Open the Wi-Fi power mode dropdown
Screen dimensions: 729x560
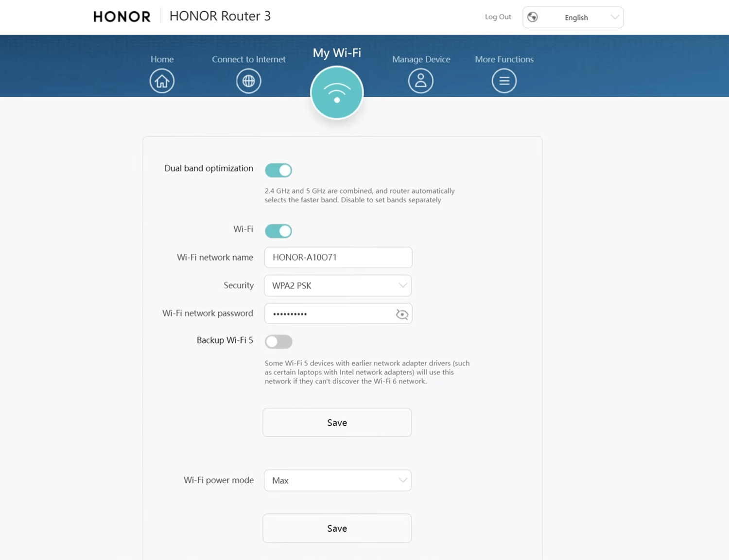338,480
